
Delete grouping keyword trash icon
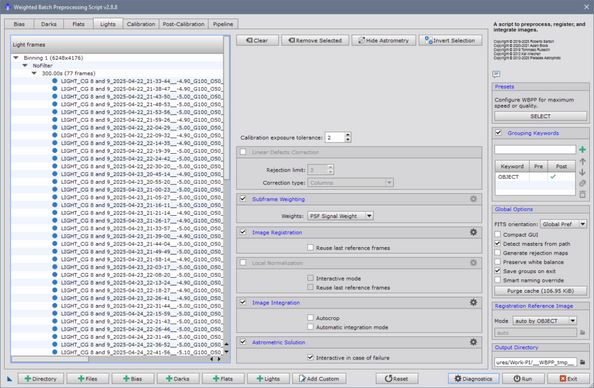coord(582,194)
